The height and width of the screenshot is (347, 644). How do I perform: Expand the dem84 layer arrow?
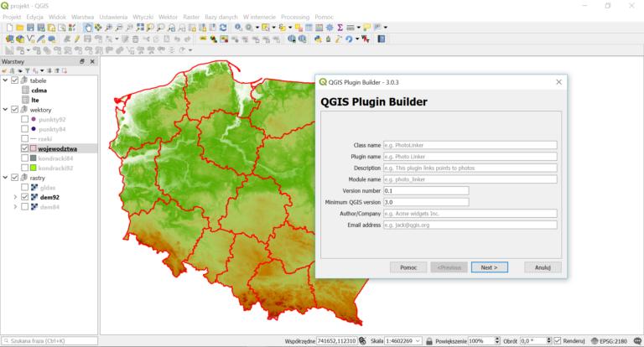pos(15,207)
